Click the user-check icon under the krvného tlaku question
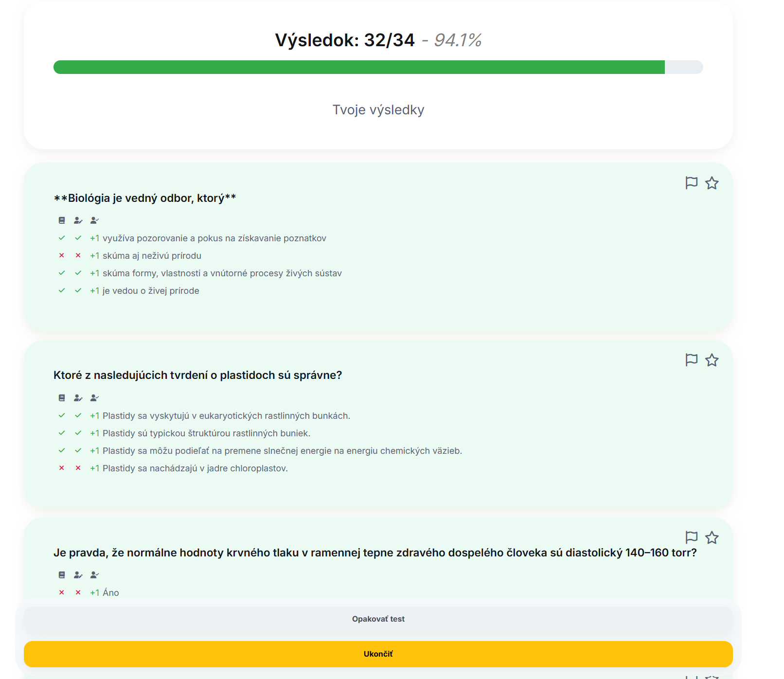 [94, 575]
